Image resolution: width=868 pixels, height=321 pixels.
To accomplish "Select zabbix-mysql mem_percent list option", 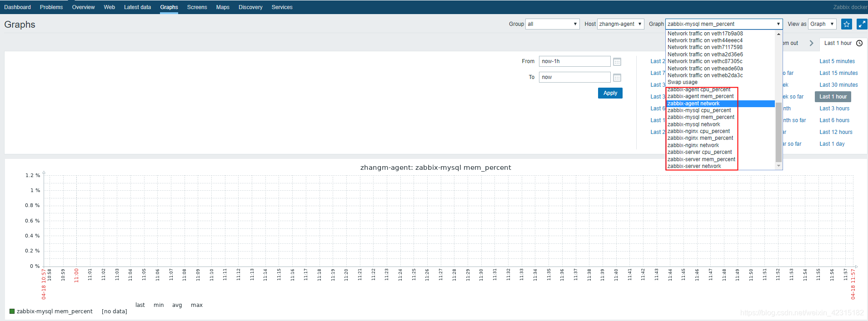I will click(x=720, y=117).
